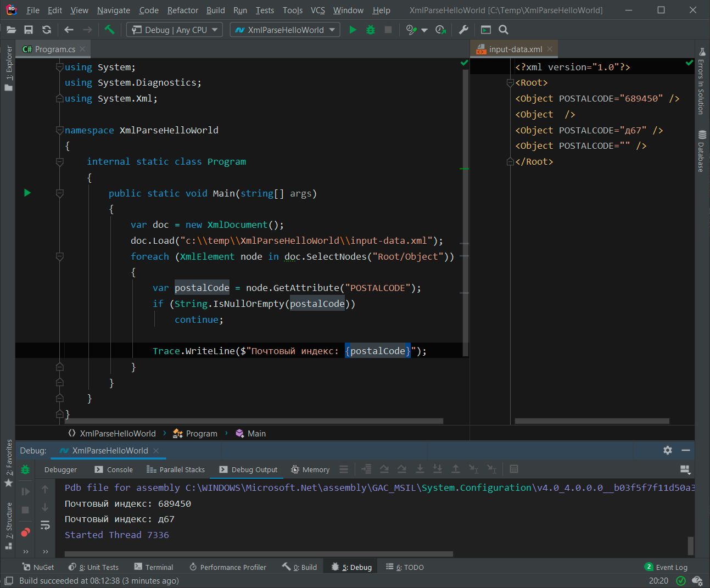Click the Program.cs editor horizontal scrollbar

click(x=254, y=421)
